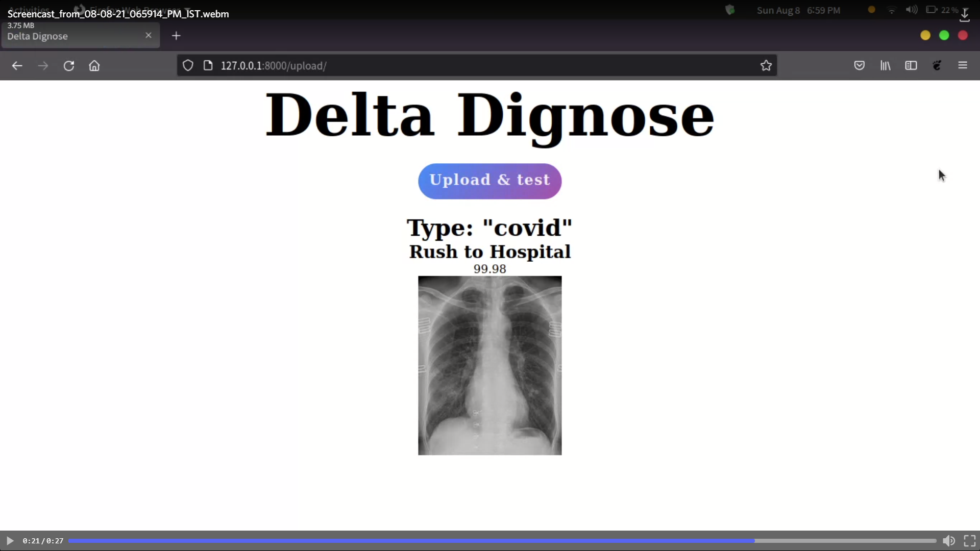Bookmark the page using the star

[767, 65]
